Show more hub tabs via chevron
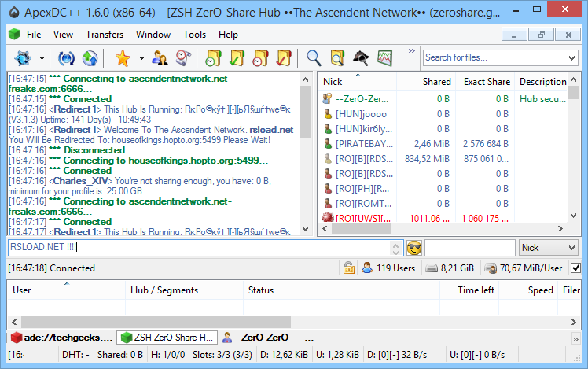588x369 pixels. [x=575, y=339]
